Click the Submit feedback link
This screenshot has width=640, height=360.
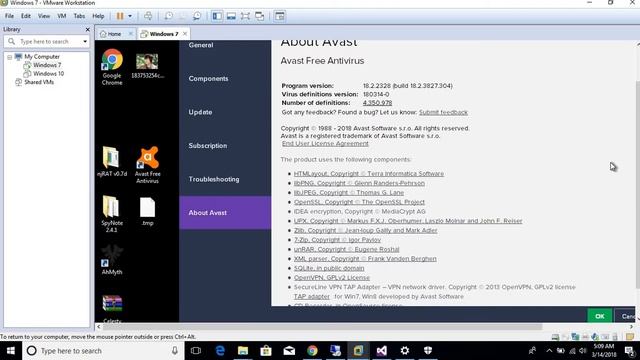(x=443, y=112)
